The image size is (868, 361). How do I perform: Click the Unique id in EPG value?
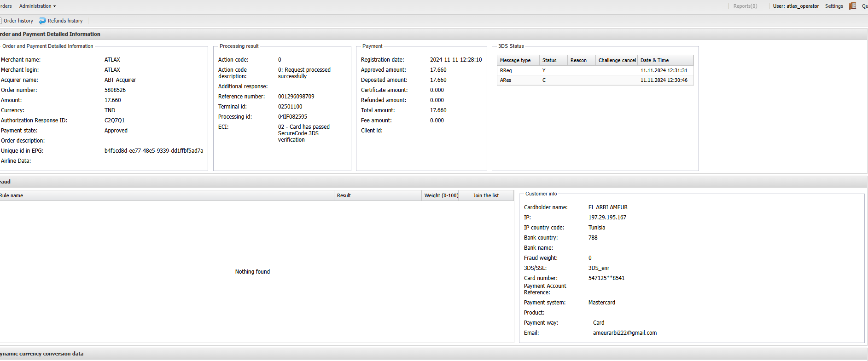click(153, 151)
